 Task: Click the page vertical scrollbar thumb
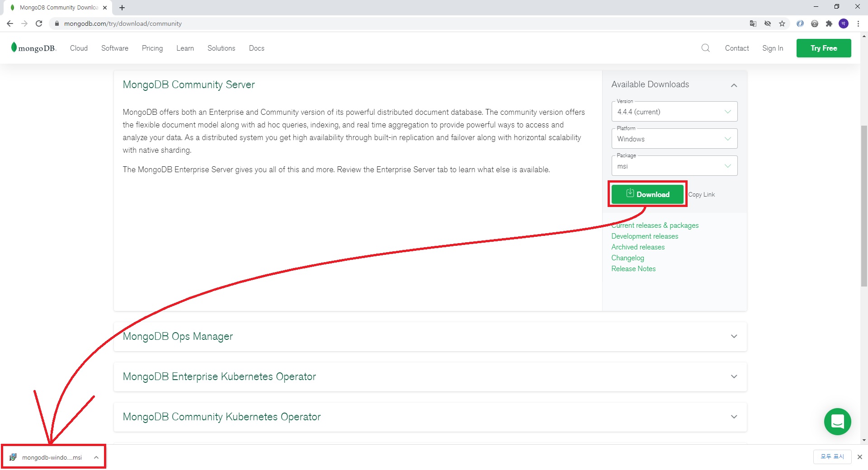tap(864, 206)
